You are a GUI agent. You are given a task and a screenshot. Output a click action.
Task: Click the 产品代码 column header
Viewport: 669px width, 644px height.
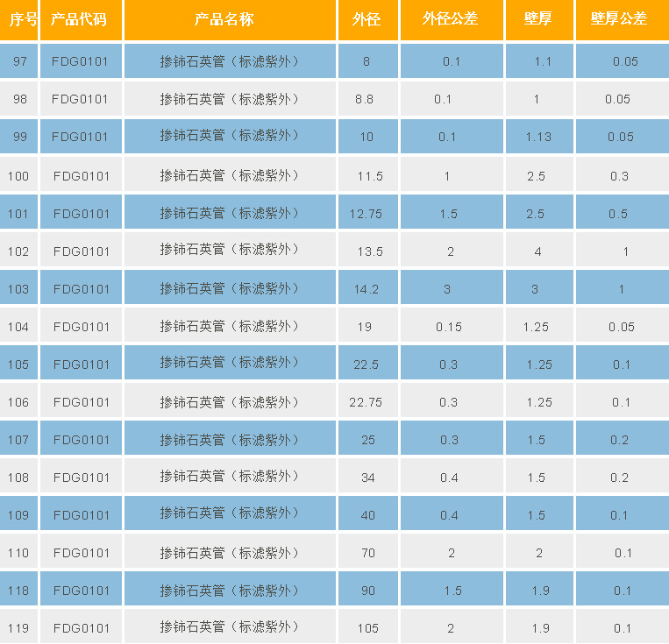point(80,19)
